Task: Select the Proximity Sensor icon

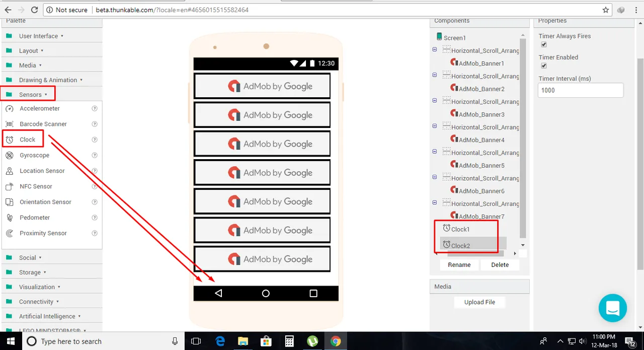Action: (9, 233)
